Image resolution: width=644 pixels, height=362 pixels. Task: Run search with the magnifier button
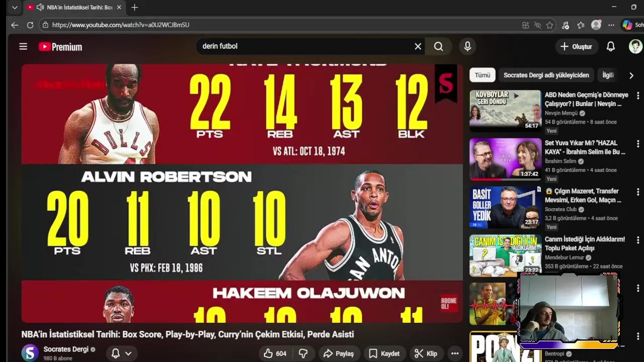pyautogui.click(x=439, y=46)
